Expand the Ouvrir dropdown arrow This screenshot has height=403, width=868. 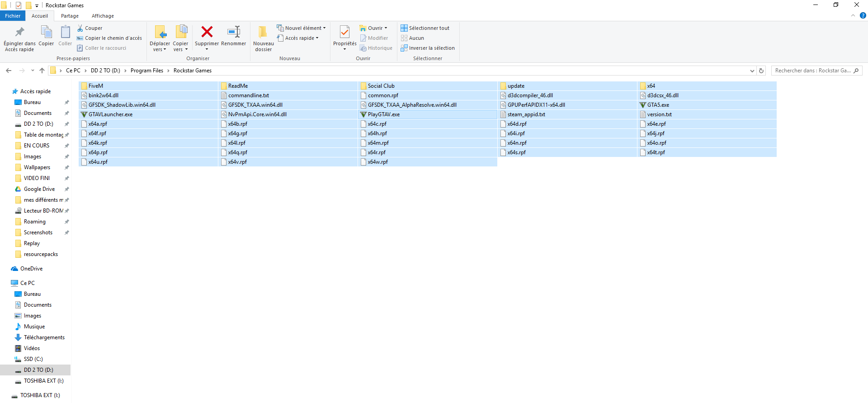click(x=386, y=28)
